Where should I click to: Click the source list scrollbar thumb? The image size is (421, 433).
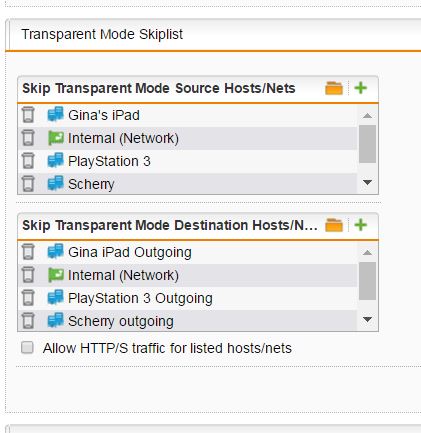[x=367, y=144]
